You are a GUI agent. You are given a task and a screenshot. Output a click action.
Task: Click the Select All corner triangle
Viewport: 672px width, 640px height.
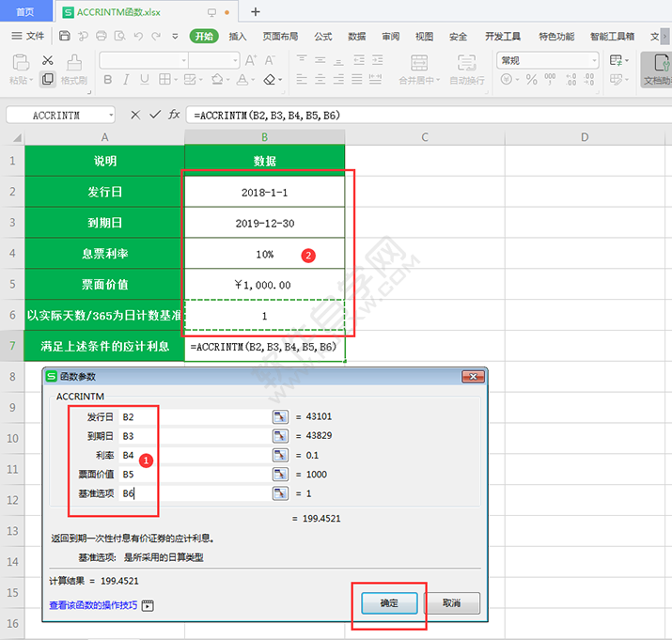tap(17, 137)
